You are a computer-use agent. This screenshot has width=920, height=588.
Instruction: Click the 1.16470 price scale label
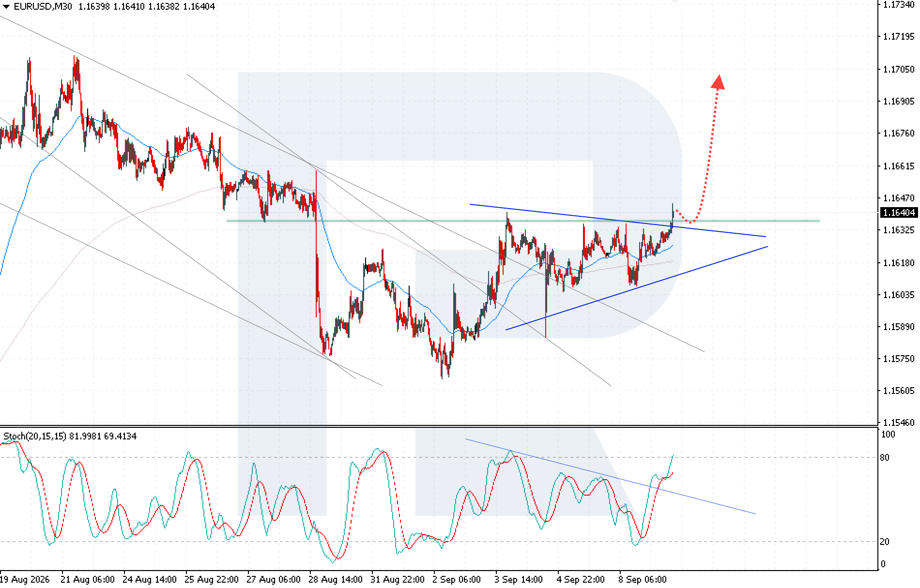pyautogui.click(x=899, y=198)
